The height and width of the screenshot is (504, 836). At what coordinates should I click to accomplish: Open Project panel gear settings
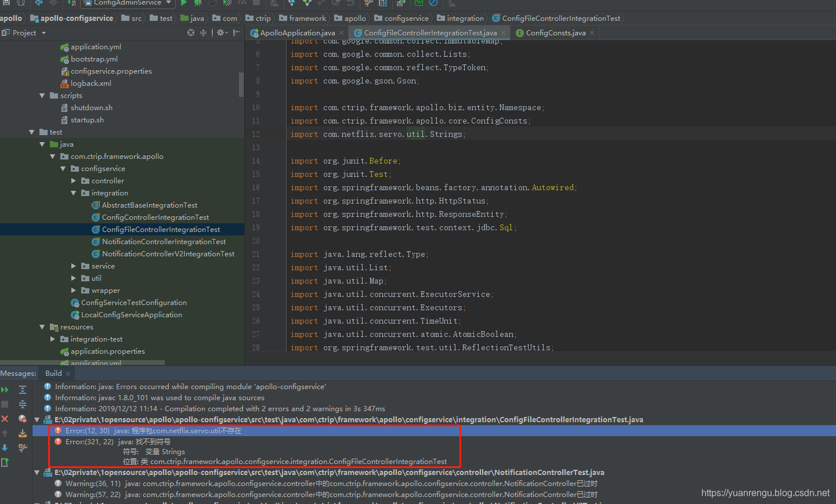click(x=221, y=33)
